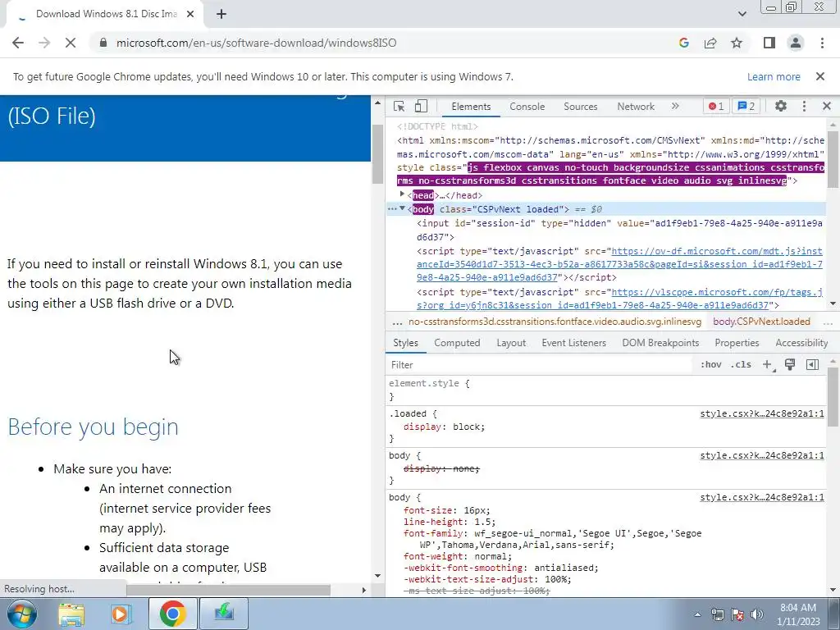Viewport: 840px width, 630px height.
Task: Click the address bar URL
Action: tap(256, 43)
